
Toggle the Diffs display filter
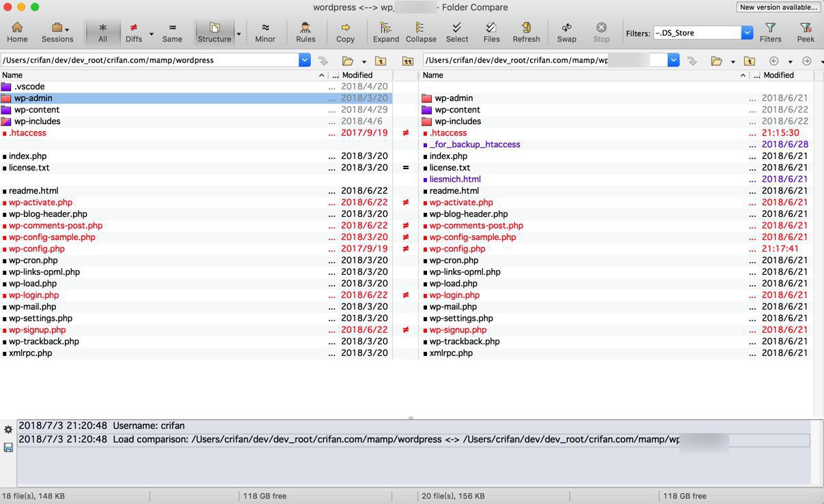coord(134,32)
